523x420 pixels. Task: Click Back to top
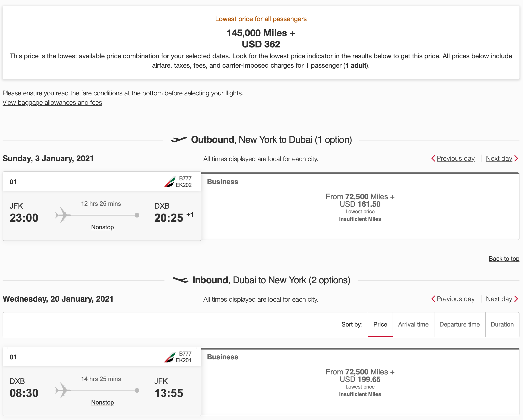coord(504,259)
